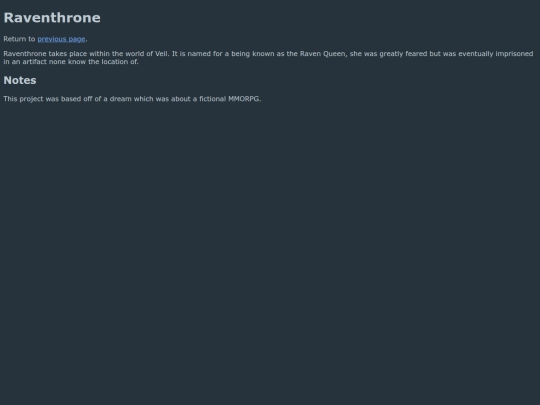The height and width of the screenshot is (405, 540).
Task: Click the "Notes" section heading
Action: click(x=20, y=80)
